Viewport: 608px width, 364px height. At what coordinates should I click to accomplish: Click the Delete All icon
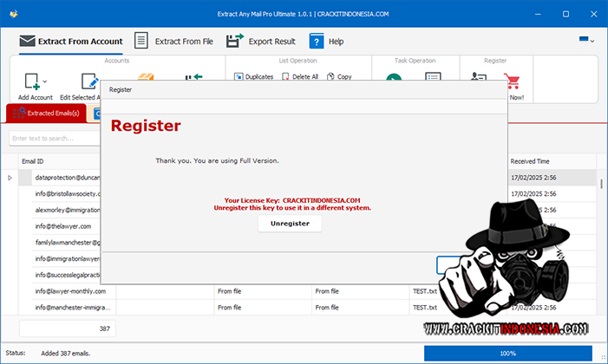point(285,76)
